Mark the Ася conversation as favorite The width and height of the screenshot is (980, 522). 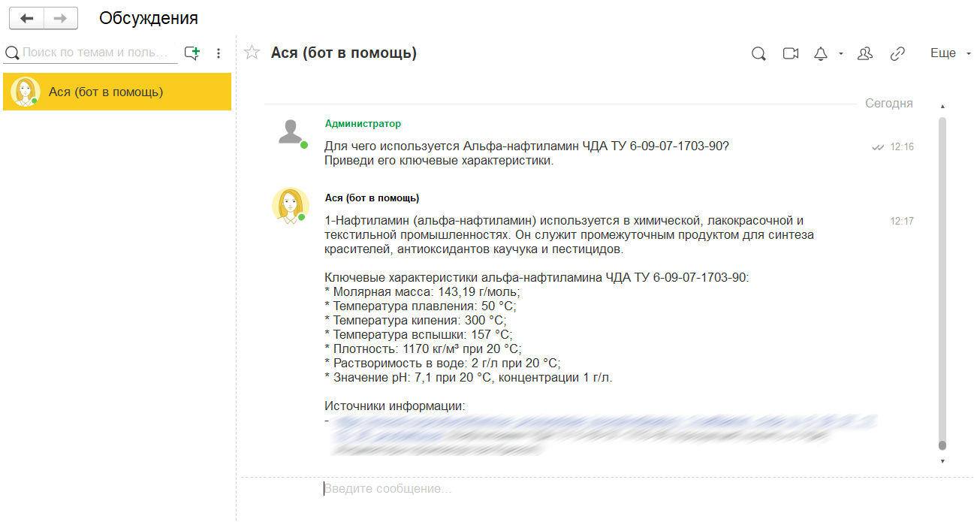point(252,53)
